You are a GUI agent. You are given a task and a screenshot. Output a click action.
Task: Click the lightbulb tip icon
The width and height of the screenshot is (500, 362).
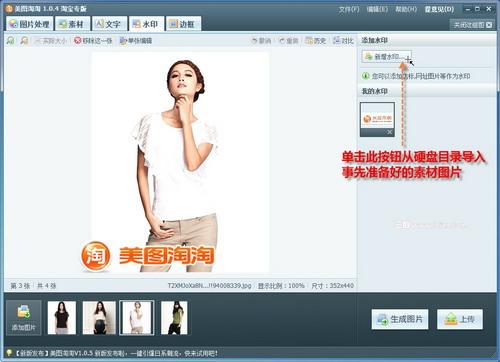pos(9,353)
